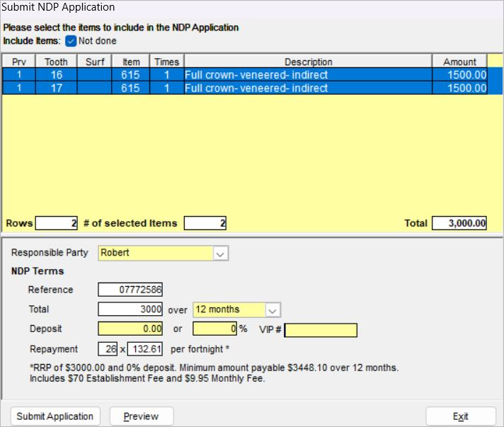
Task: Click the Deposit amount field
Action: [x=130, y=329]
